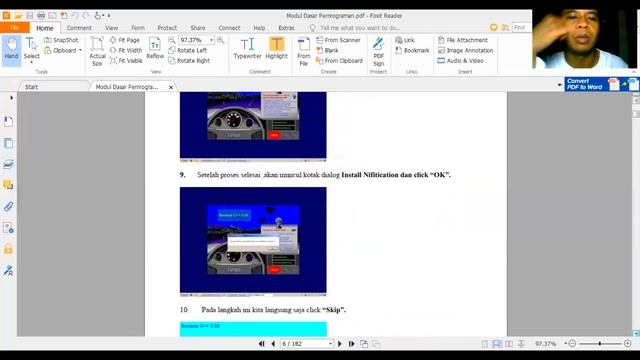Viewport: 640px width, 360px height.
Task: Open the security lock panel in sidebar
Action: tap(8, 249)
